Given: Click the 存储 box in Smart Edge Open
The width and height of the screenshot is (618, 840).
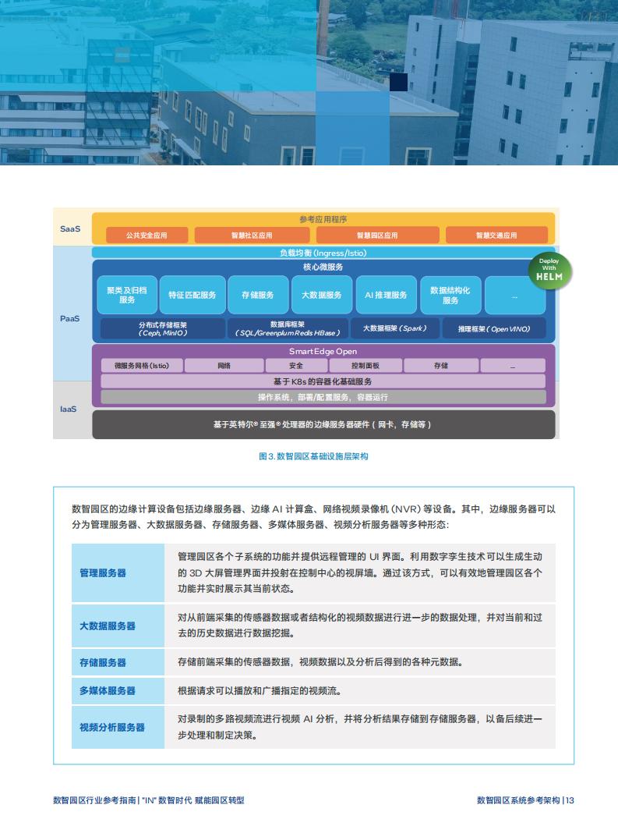Looking at the screenshot, I should [441, 365].
